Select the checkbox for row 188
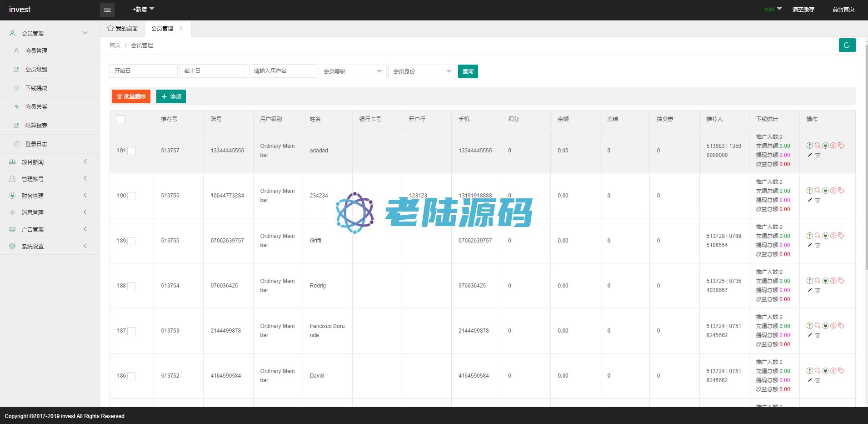The height and width of the screenshot is (424, 868). pyautogui.click(x=131, y=286)
